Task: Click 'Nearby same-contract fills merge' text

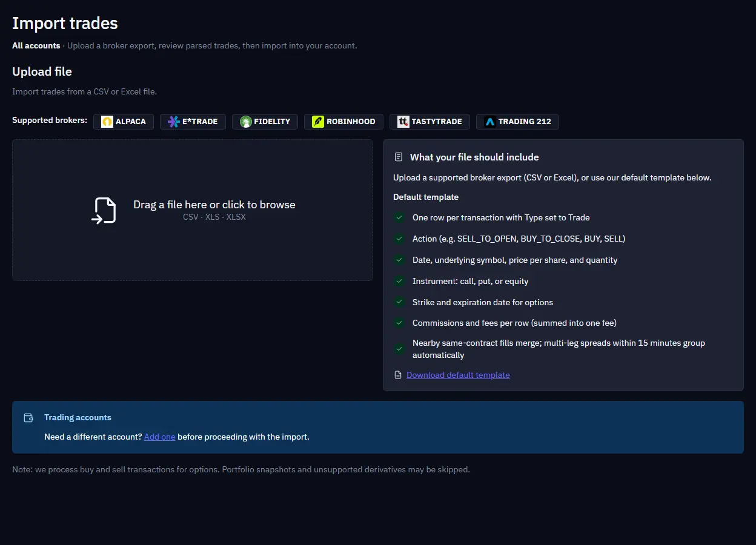Action: point(559,349)
